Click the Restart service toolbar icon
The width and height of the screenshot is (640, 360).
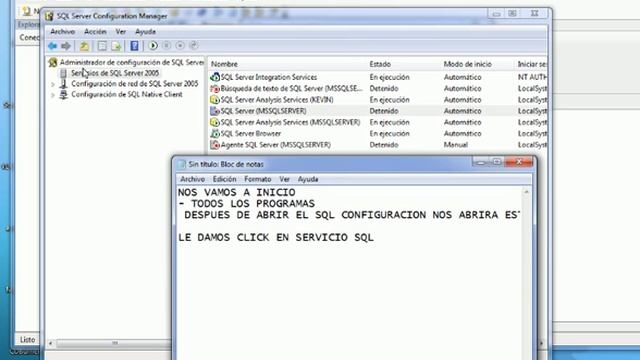193,45
